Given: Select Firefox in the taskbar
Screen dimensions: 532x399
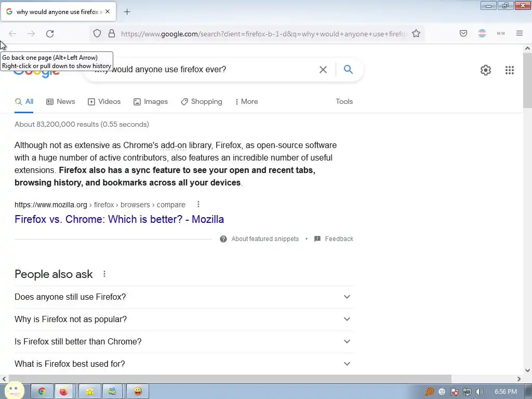Looking at the screenshot, I should point(64,391).
